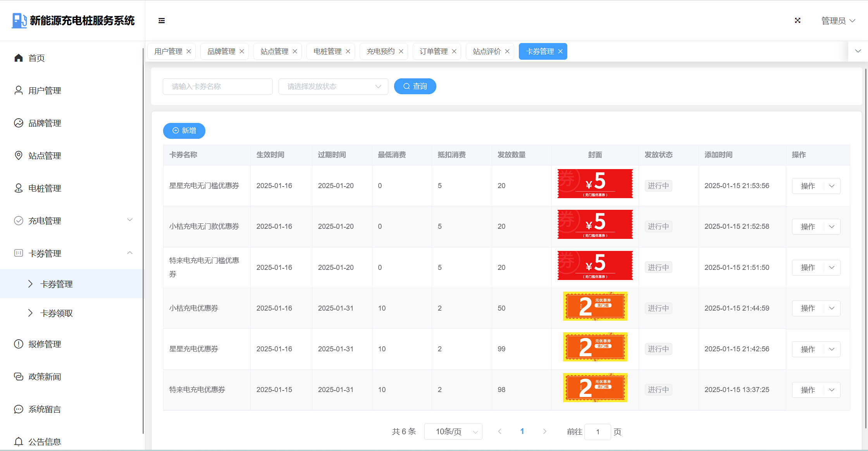The width and height of the screenshot is (868, 451).
Task: Open 品牌管理 in sidebar
Action: (44, 123)
